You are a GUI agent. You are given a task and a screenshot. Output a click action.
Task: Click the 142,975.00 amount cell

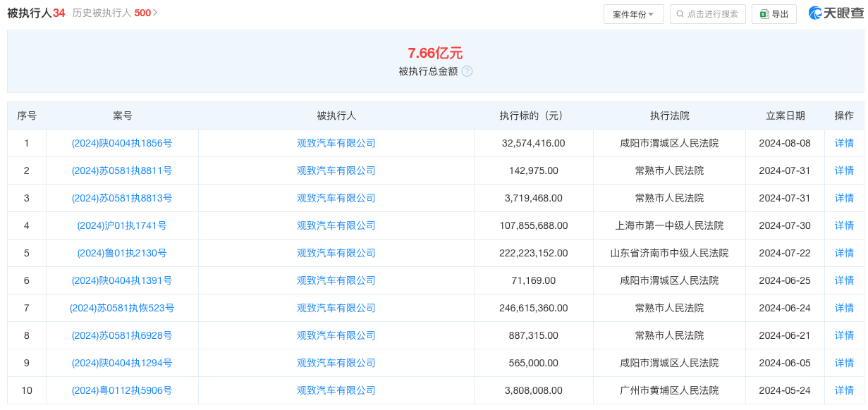point(534,170)
